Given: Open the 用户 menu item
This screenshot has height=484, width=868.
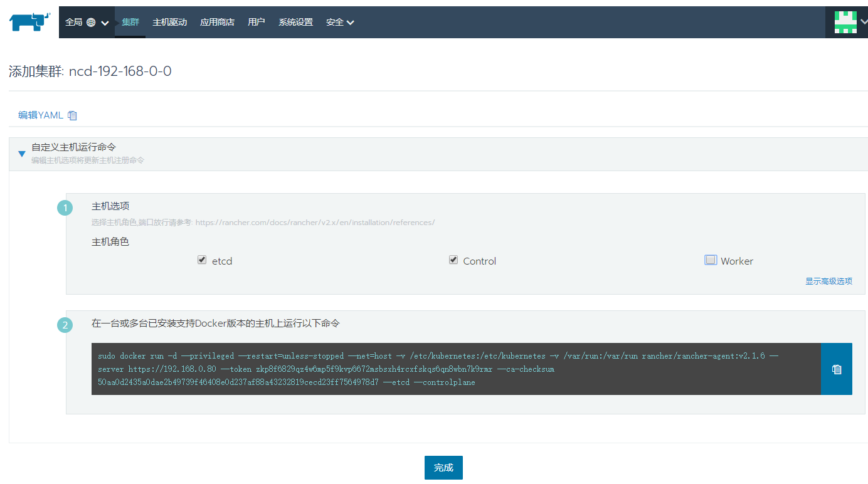Looking at the screenshot, I should point(257,22).
